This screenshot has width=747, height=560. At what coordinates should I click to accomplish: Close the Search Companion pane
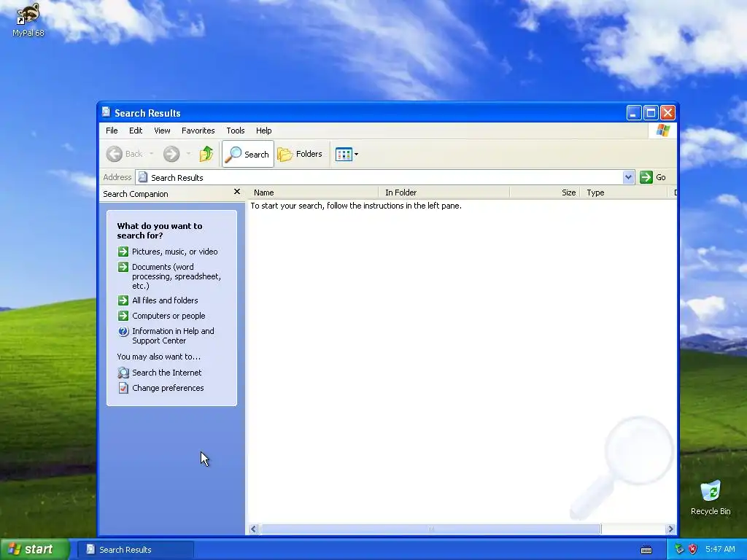[237, 192]
